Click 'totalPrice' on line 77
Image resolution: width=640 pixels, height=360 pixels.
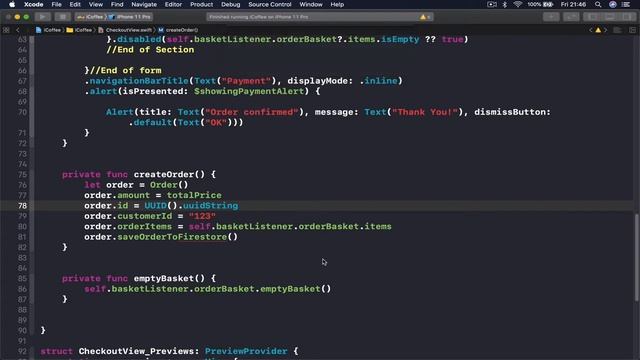click(194, 195)
